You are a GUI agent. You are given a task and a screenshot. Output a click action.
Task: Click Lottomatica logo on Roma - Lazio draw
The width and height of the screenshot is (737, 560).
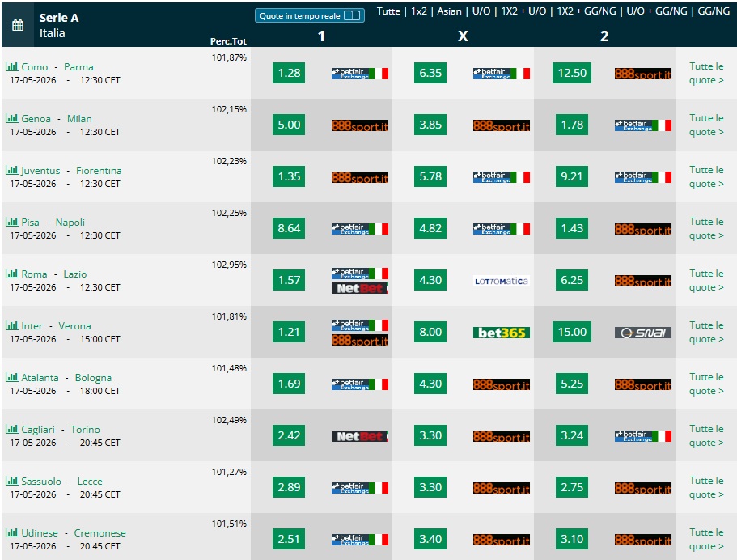click(501, 281)
